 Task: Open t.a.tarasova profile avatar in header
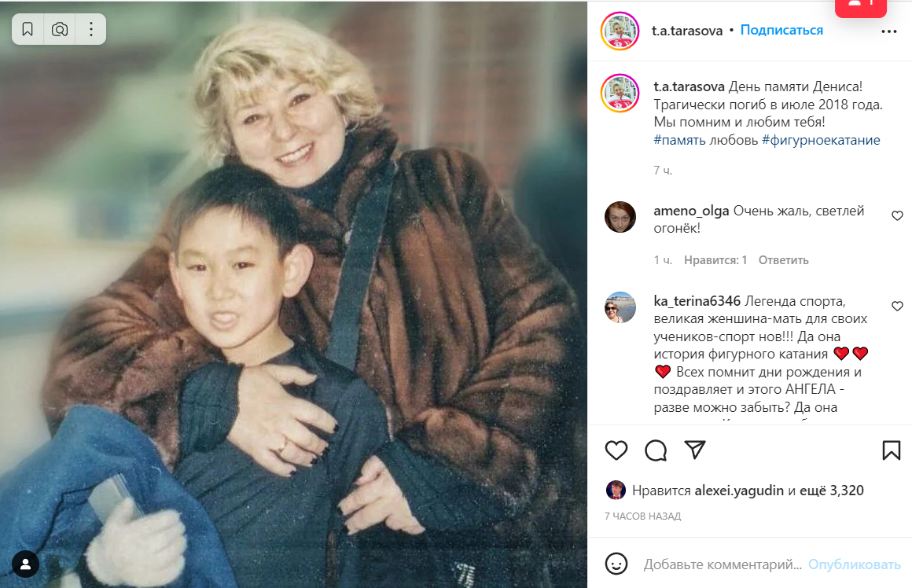620,31
